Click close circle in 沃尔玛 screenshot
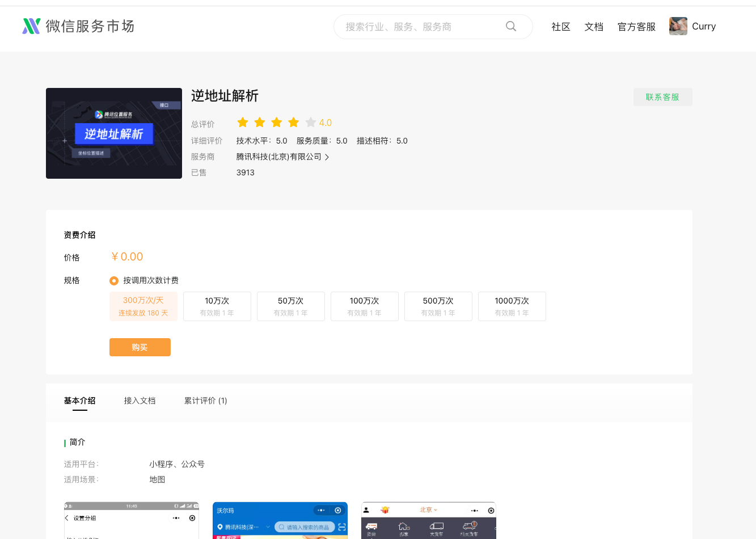Screen dimensions: 756x539 [338, 511]
